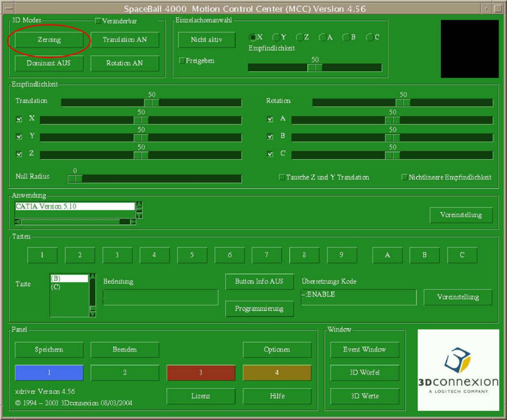Uncheck the C rotation checkbox
The image size is (507, 420).
pos(270,154)
